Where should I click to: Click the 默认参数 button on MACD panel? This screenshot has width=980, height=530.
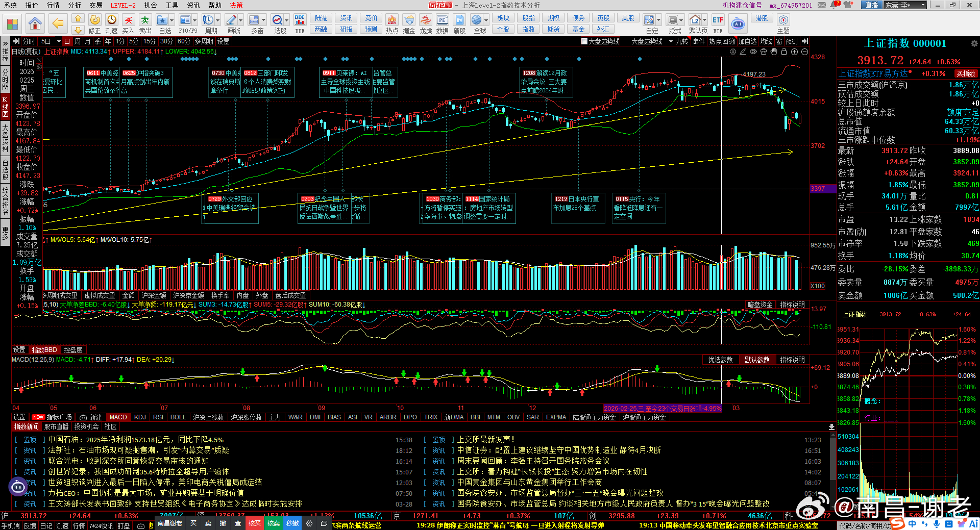point(757,360)
